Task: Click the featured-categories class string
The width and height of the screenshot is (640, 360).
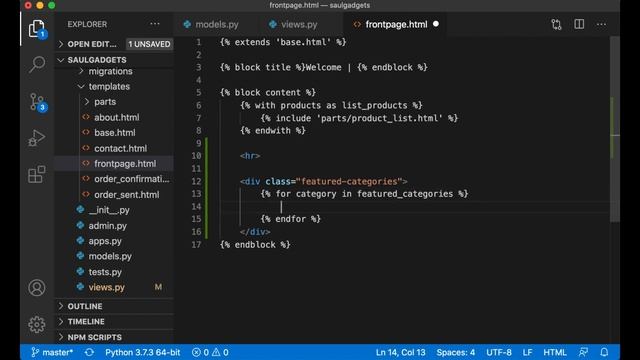Action: [x=349, y=181]
